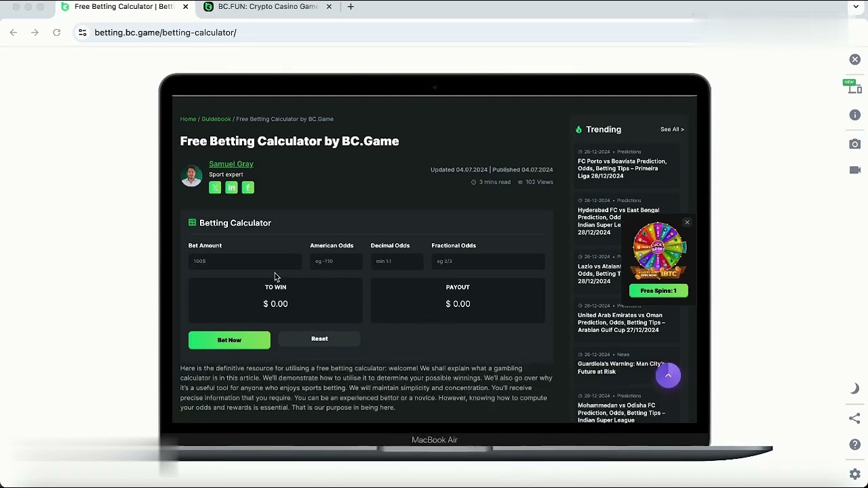
Task: Start recording with the video camera icon
Action: (855, 170)
